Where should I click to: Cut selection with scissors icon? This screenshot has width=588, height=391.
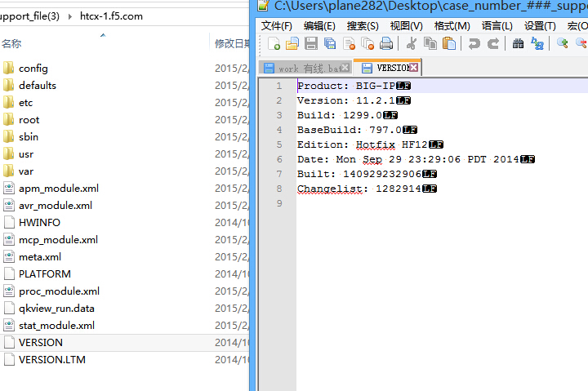pos(412,44)
